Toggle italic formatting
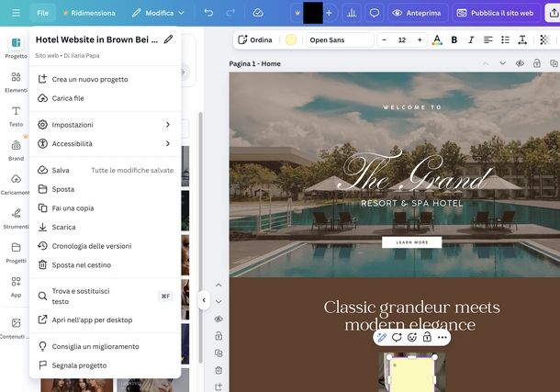The width and height of the screenshot is (560, 392). [x=471, y=40]
